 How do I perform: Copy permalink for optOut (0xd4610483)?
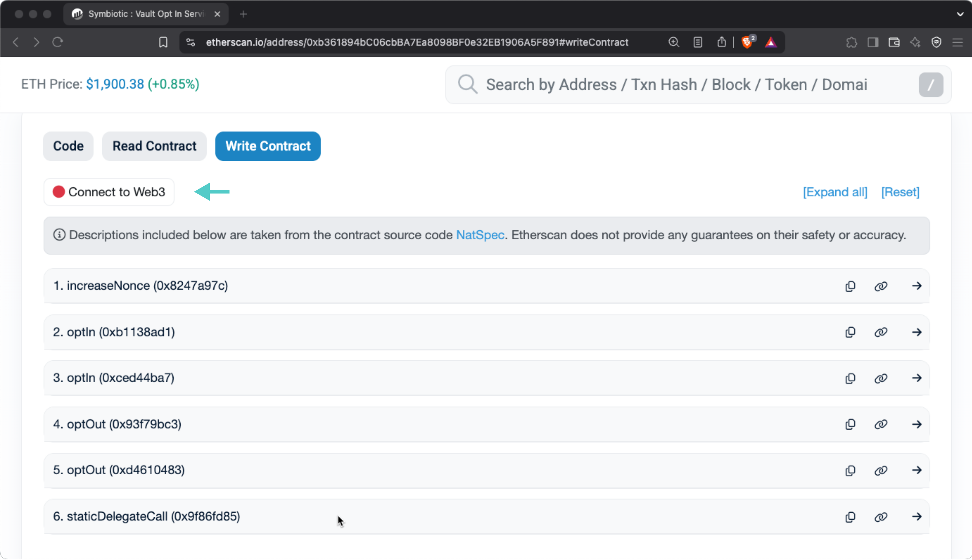[881, 471]
